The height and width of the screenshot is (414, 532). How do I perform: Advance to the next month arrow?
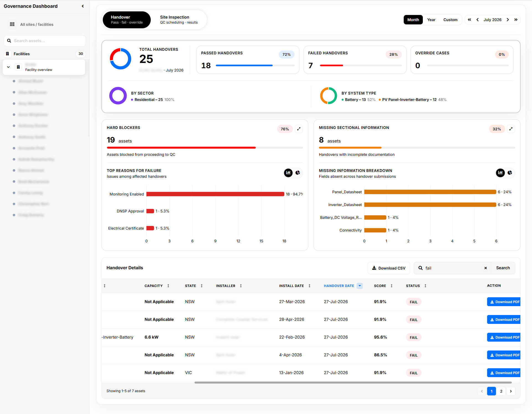tap(508, 20)
